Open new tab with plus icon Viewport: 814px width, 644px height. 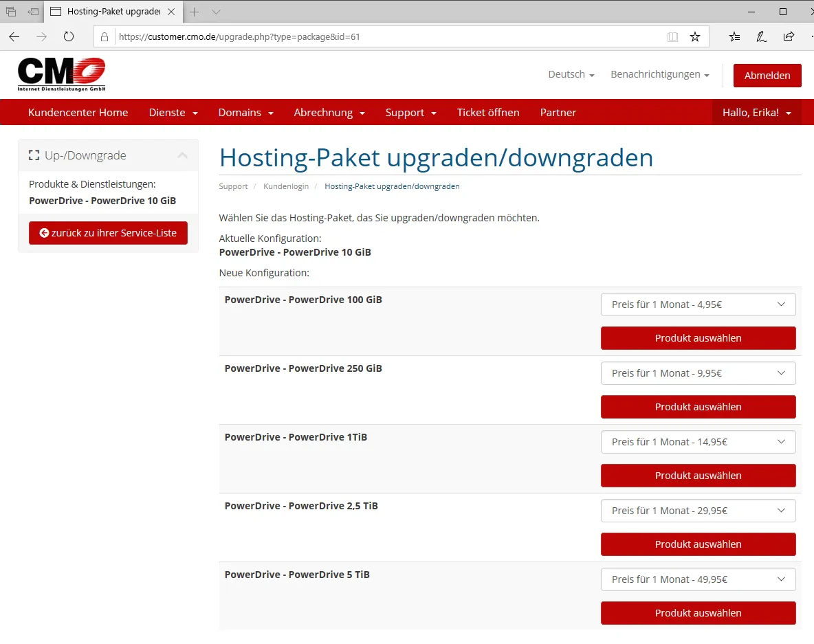pos(194,12)
